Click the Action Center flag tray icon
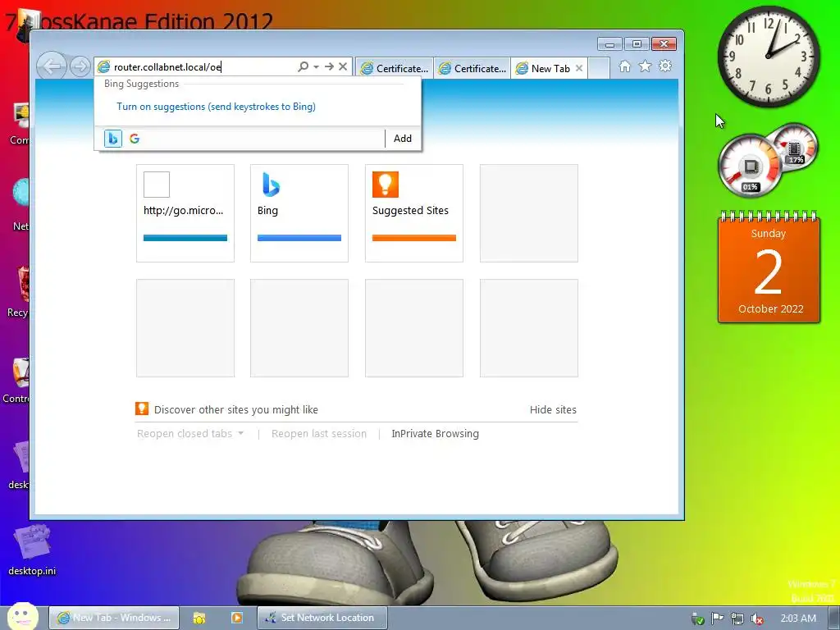Screen dimensions: 840x630 pos(717,619)
